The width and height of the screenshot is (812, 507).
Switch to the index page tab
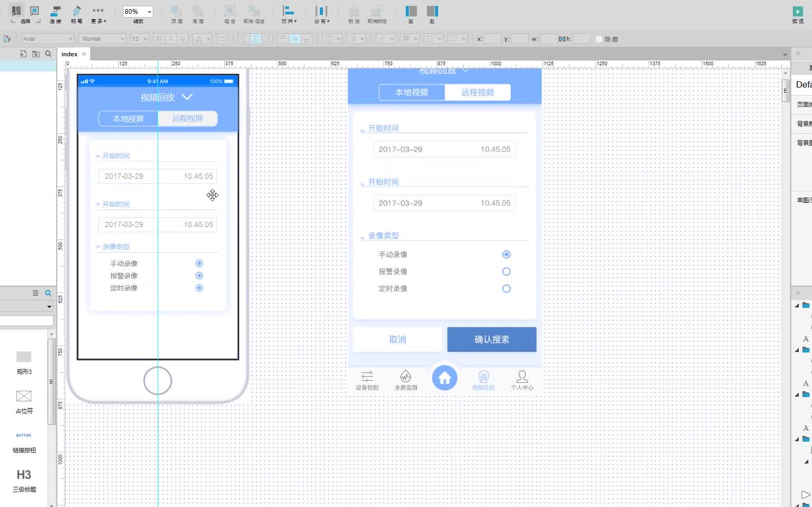pos(69,54)
